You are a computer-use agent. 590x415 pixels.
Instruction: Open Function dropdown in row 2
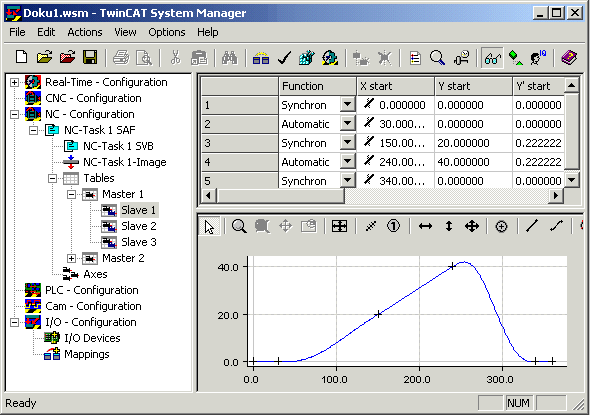[x=348, y=123]
